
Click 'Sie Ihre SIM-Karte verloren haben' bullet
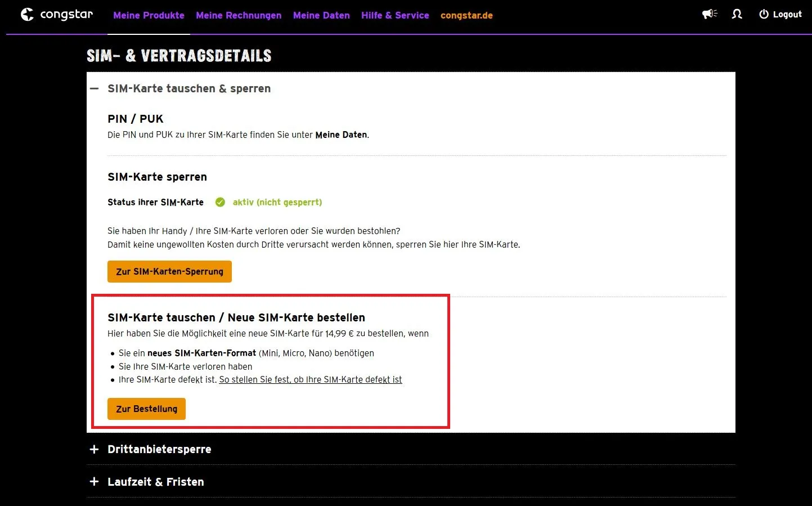pyautogui.click(x=186, y=366)
